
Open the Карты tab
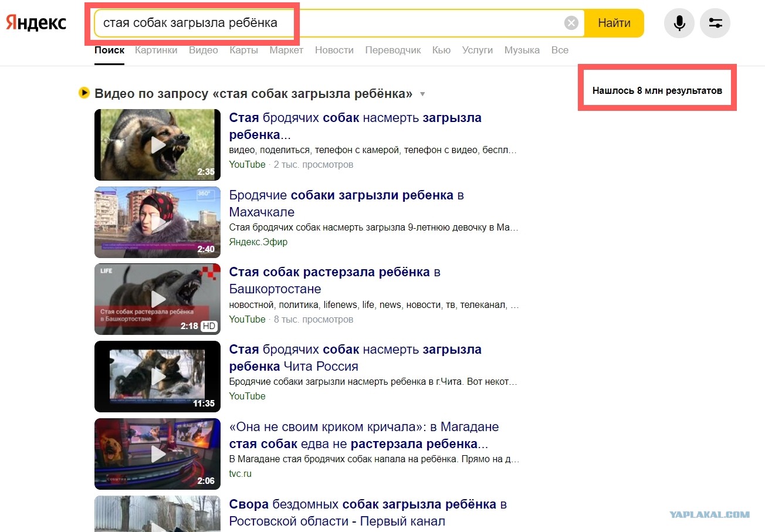coord(244,50)
